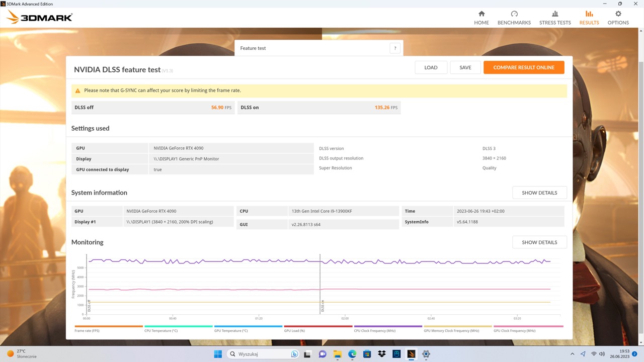Click the 3DMark taskbar icon
Screen dimensions: 644x362
tap(412, 354)
